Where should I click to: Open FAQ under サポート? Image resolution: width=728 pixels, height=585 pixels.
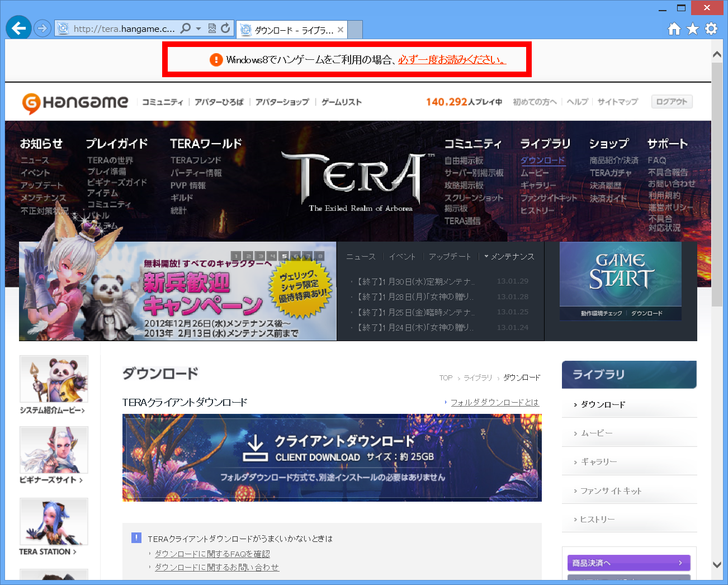coord(657,161)
